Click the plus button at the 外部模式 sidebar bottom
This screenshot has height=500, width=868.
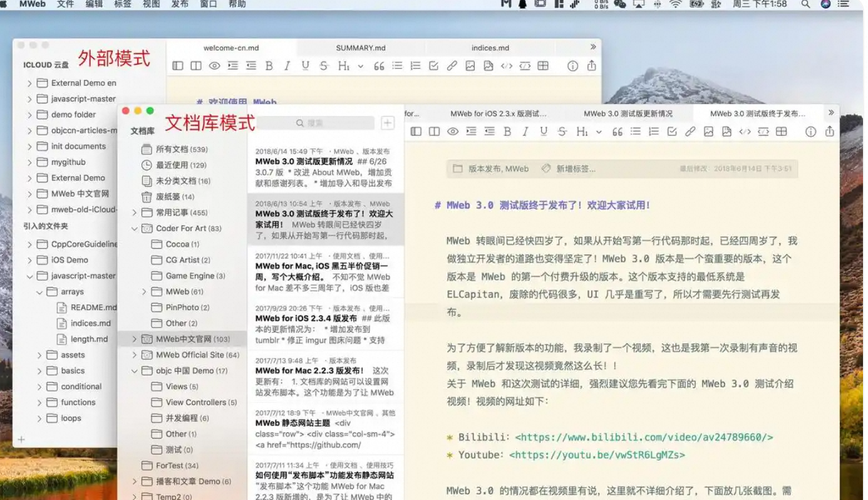point(21,439)
